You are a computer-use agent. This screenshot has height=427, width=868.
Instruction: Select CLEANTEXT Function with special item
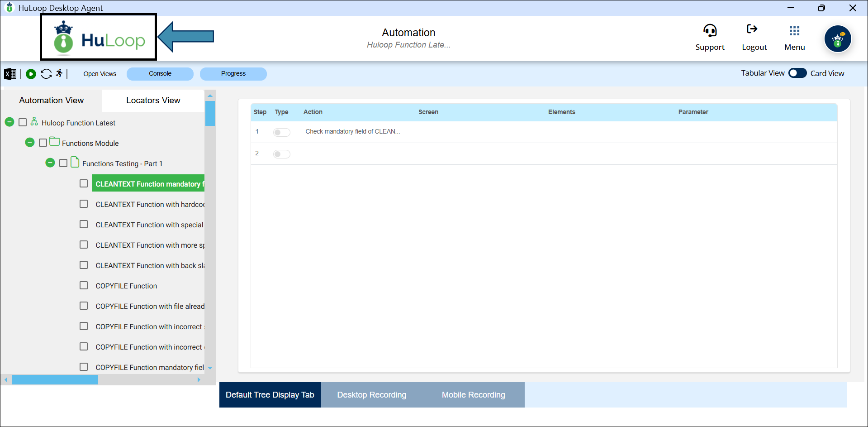(x=149, y=225)
